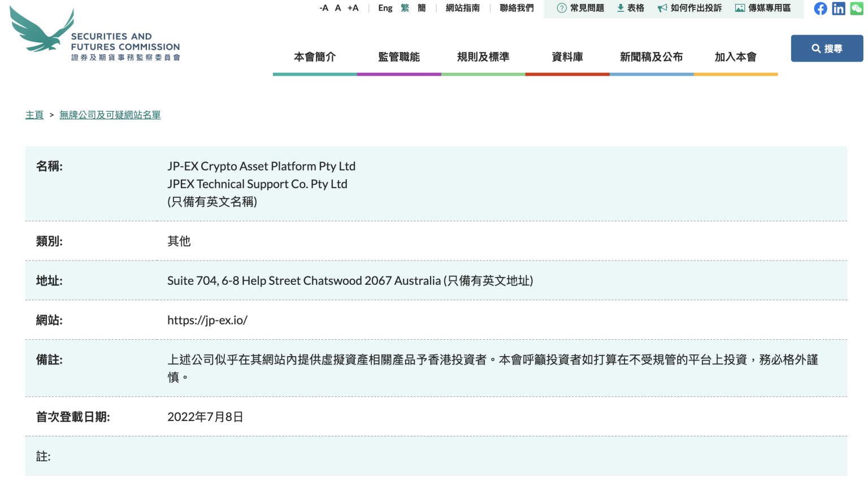Expand the 監管職能 menu
This screenshot has height=494, width=868.
point(399,57)
